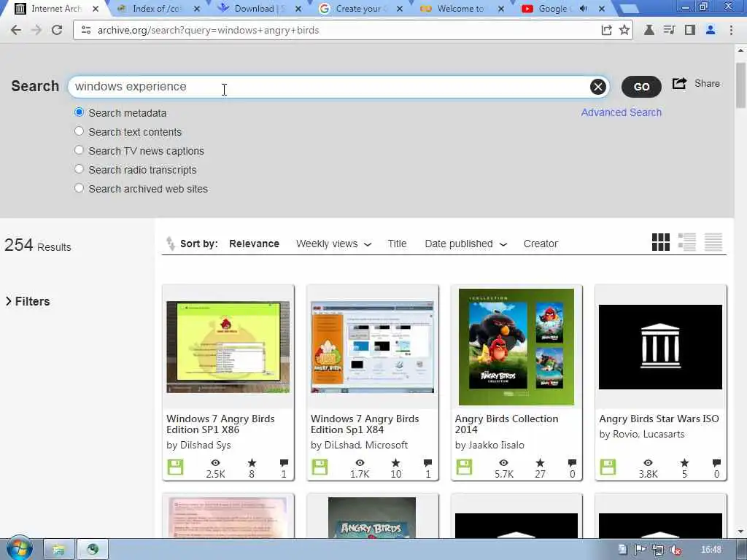Open the Advanced Search link
This screenshot has height=560, width=747.
[x=622, y=112]
